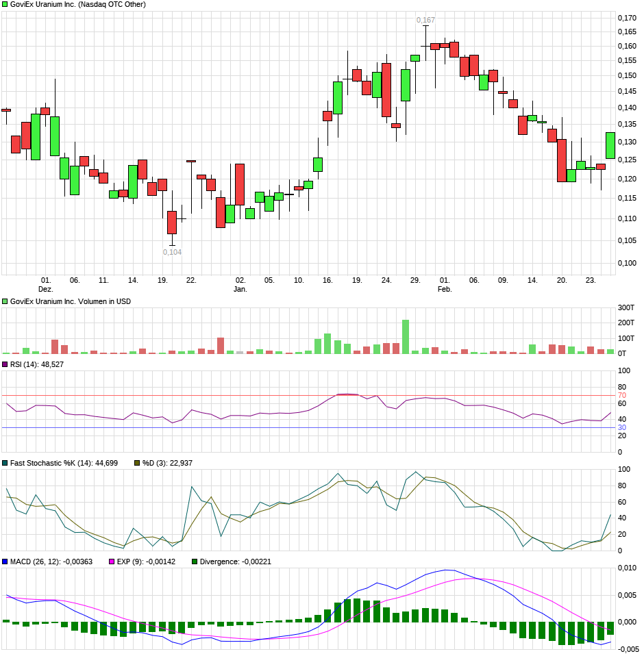Click the 0,104 low price marker label

(171, 251)
